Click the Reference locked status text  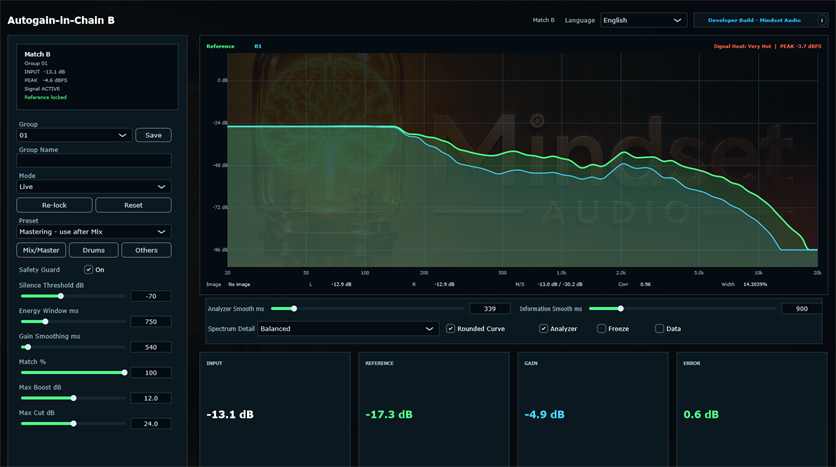tap(45, 98)
